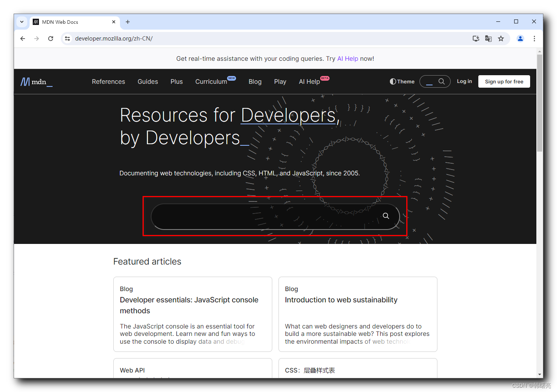
Task: Maximize the browser window
Action: click(516, 22)
